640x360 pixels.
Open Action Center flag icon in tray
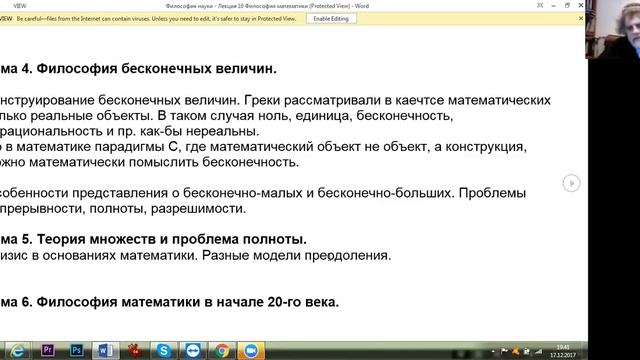tap(504, 351)
